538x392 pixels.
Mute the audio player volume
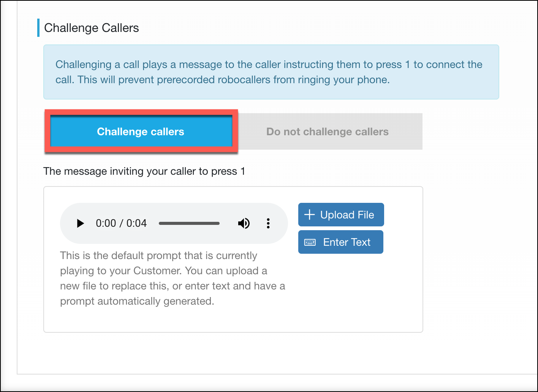click(244, 223)
